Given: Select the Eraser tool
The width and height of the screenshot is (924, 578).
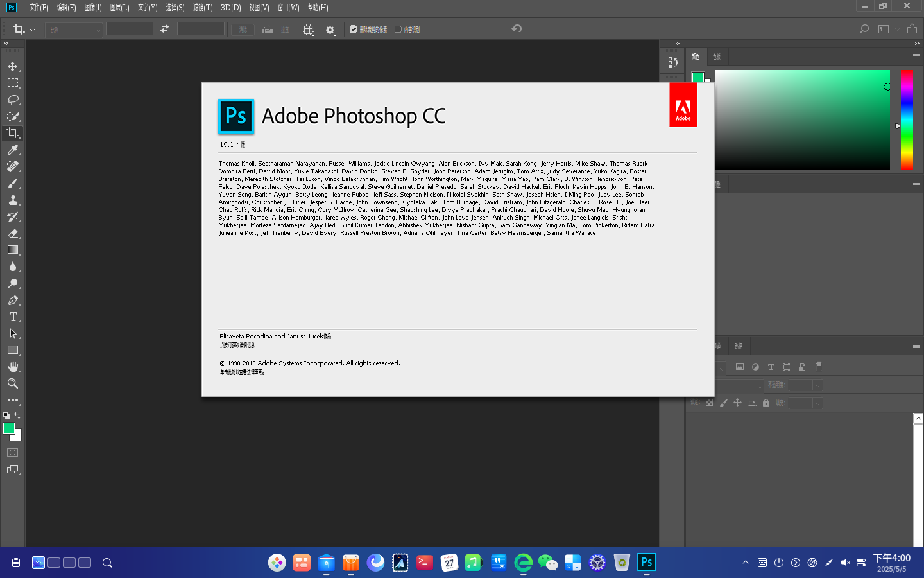Looking at the screenshot, I should coord(13,233).
